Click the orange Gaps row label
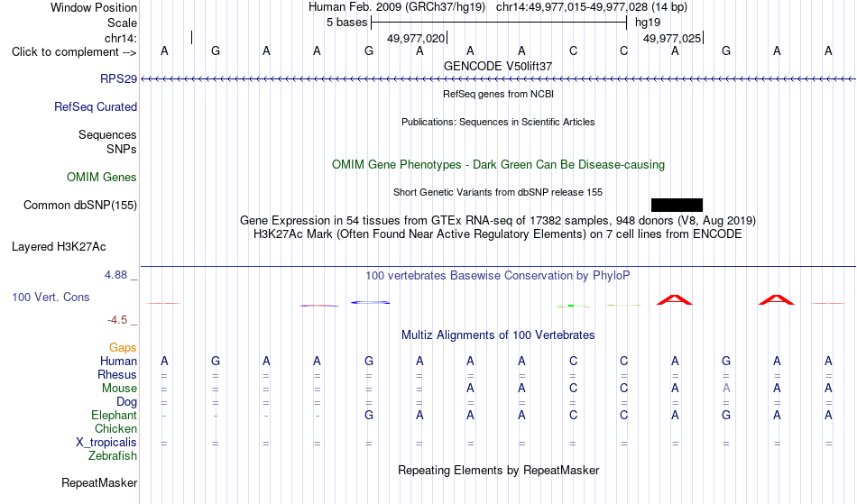857x504 pixels. pyautogui.click(x=123, y=348)
